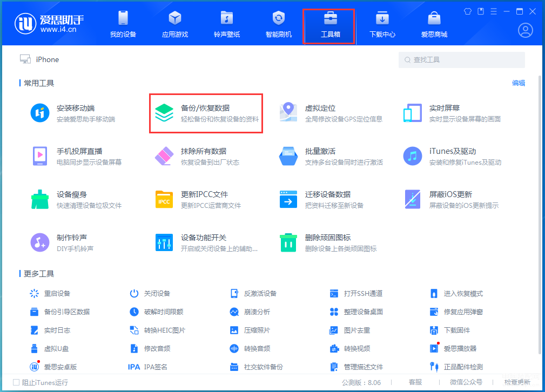Open the iTunes及驱动 tool
545x392 pixels.
(x=452, y=157)
